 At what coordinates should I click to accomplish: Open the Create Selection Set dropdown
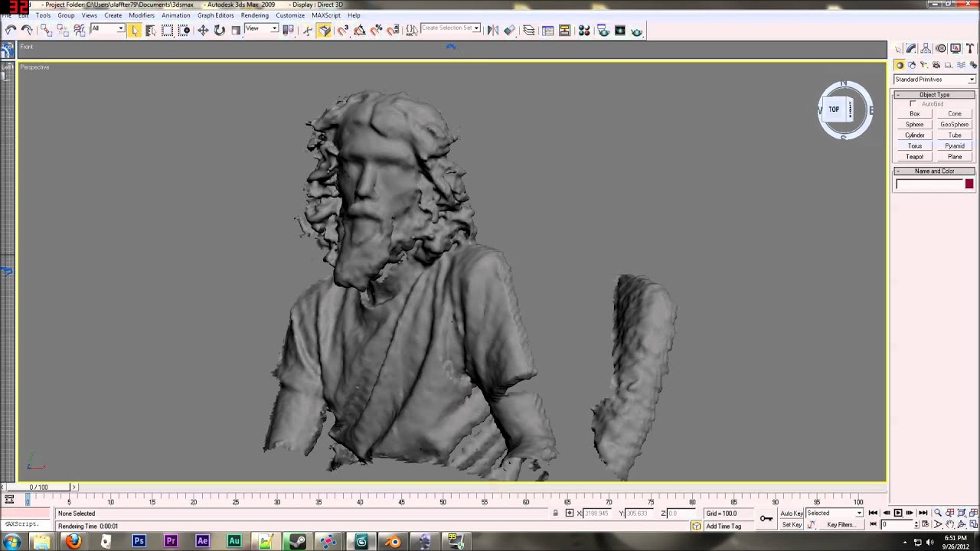(450, 29)
